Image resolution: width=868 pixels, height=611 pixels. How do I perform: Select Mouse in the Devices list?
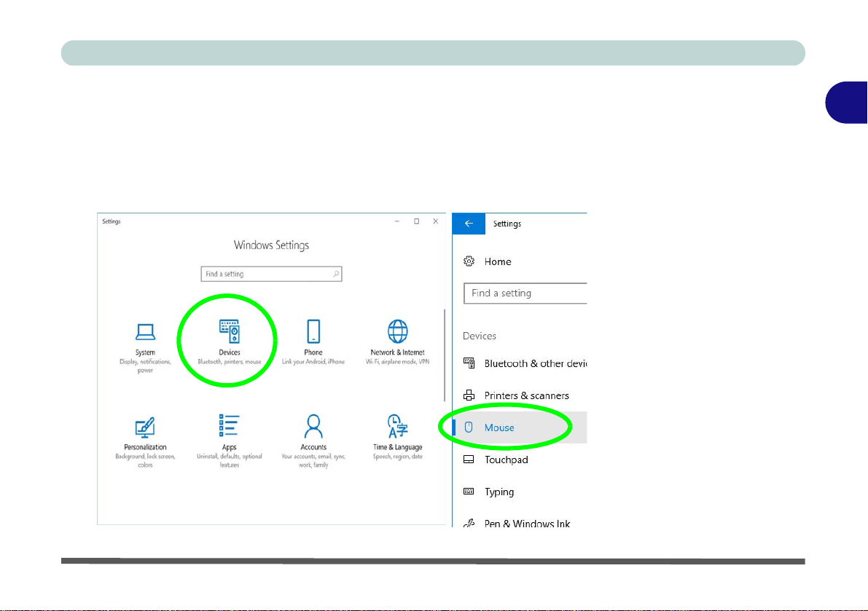coord(520,427)
